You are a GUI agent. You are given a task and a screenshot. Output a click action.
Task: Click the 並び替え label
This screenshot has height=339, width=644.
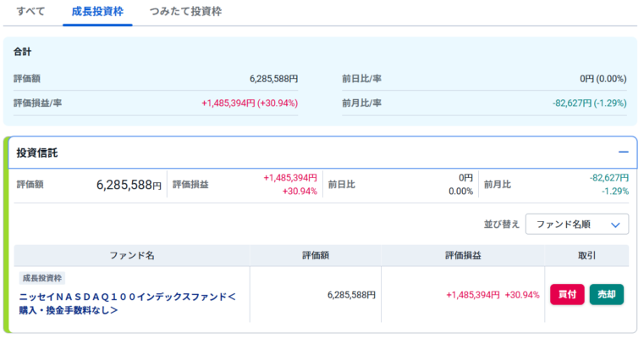point(500,225)
